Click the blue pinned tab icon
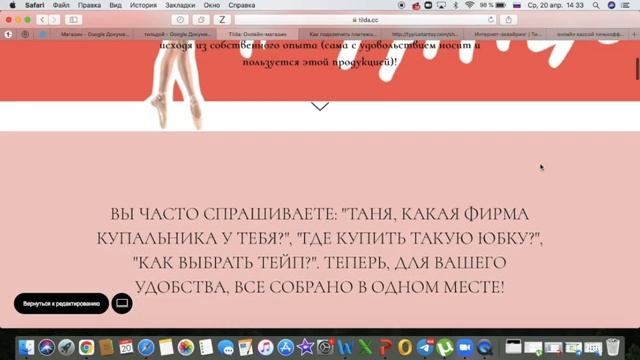Viewport: 640px width, 360px height. (x=42, y=35)
